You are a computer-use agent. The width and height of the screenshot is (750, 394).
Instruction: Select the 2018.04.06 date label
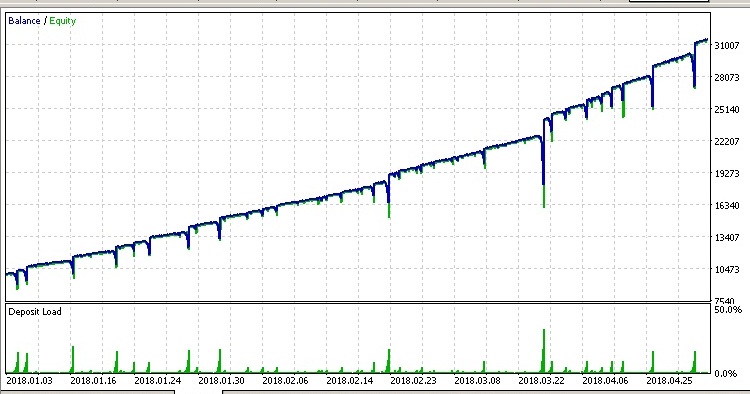606,381
